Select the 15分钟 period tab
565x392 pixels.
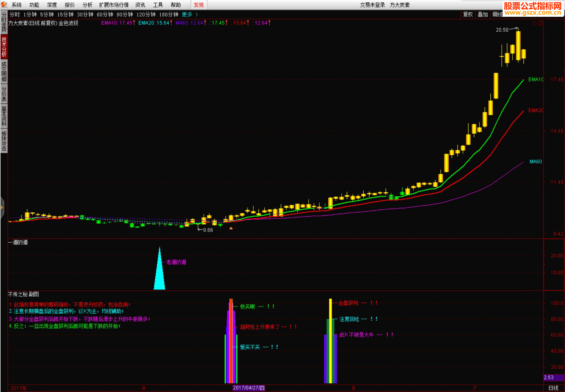(x=65, y=14)
